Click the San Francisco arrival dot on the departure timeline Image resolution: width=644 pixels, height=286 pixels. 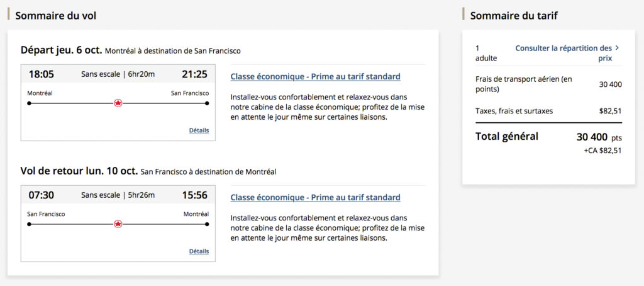[207, 103]
